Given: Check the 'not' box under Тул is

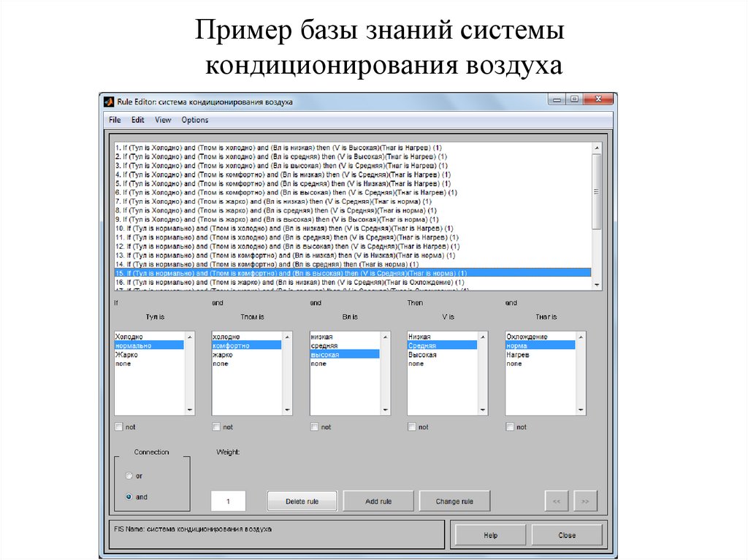Looking at the screenshot, I should coord(119,427).
